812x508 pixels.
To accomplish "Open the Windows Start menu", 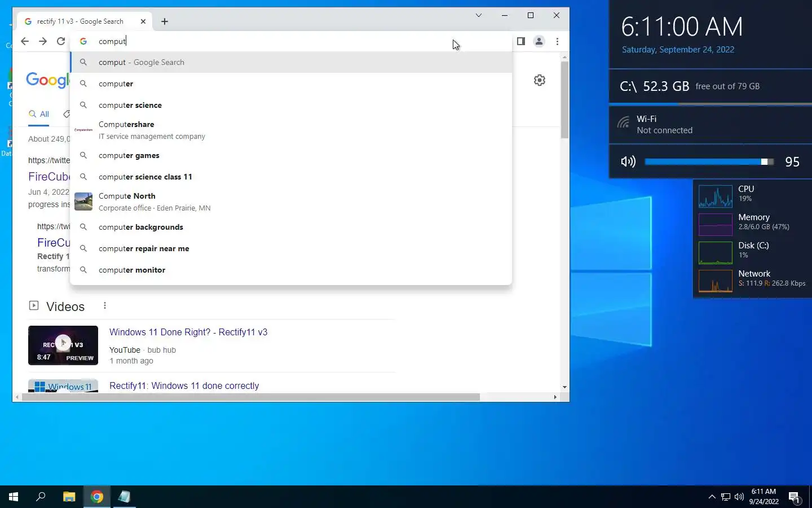I will point(14,497).
